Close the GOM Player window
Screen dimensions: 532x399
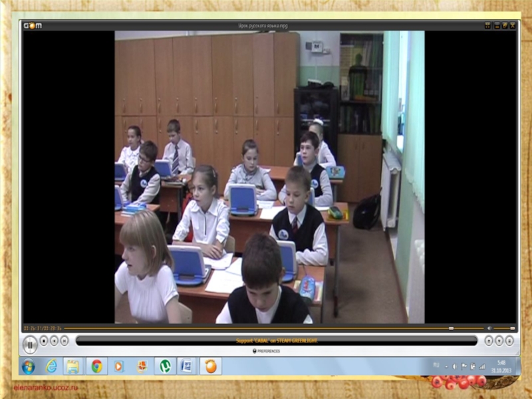click(x=512, y=25)
